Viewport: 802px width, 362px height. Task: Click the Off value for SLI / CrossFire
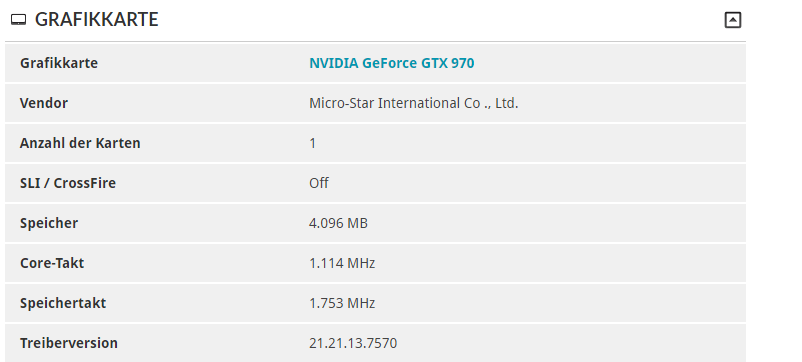[319, 183]
